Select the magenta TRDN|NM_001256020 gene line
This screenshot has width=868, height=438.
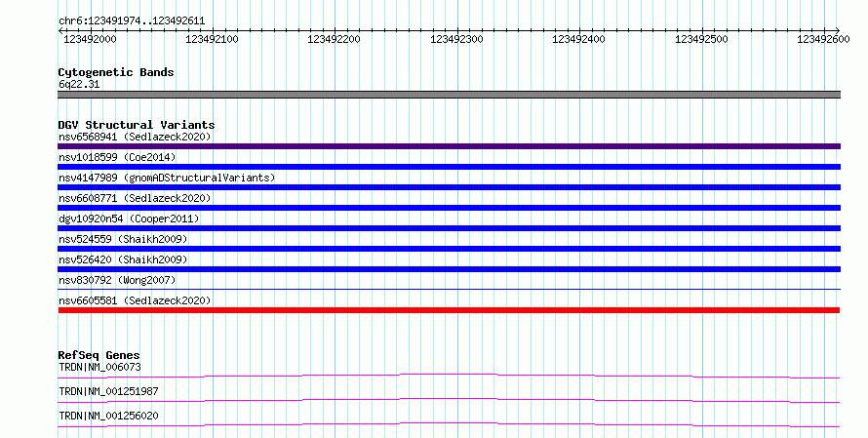coord(449,424)
